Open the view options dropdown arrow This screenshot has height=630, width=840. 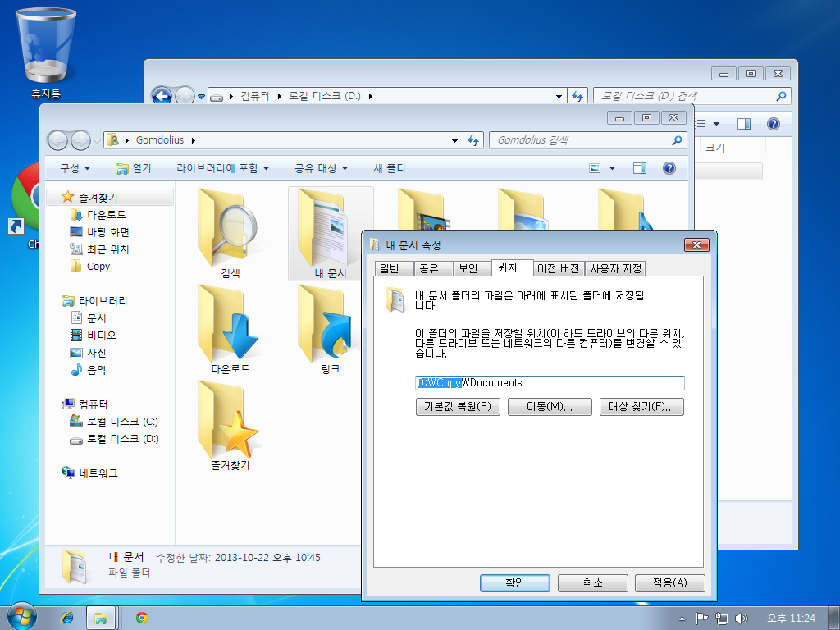pos(612,168)
